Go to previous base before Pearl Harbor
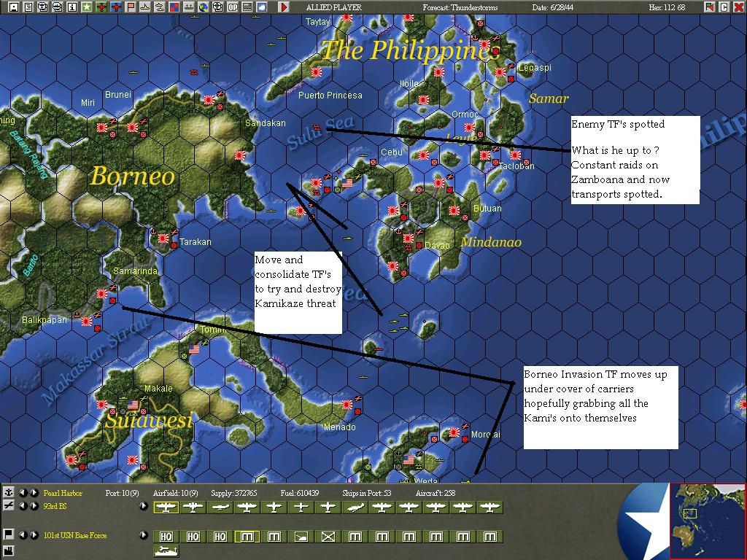 tap(23, 493)
